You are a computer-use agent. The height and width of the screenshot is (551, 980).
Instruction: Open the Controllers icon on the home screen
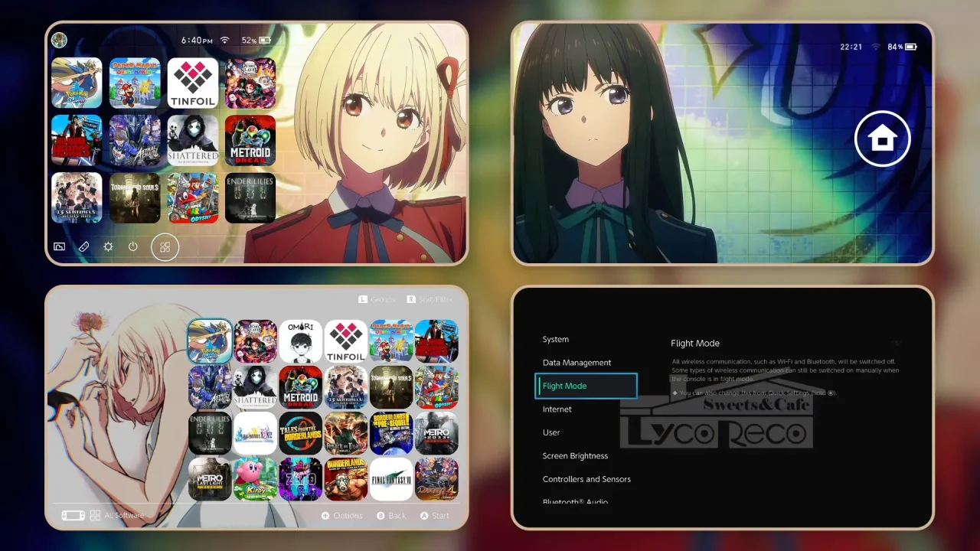tap(84, 246)
